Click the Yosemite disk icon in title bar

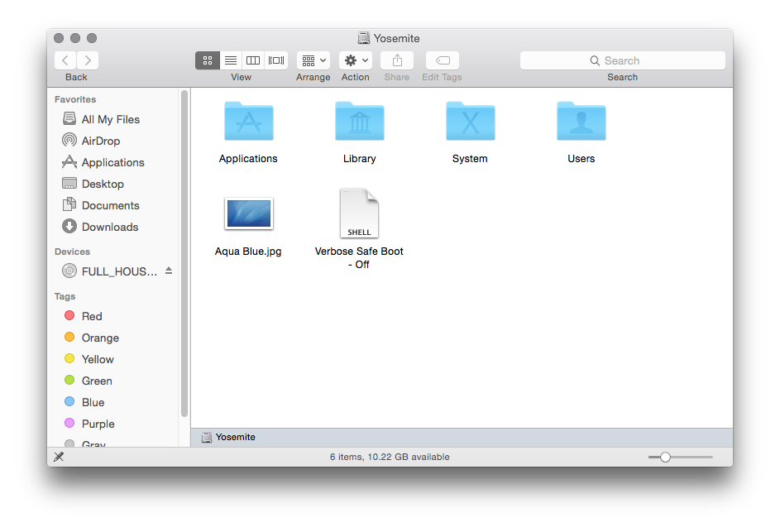(x=364, y=38)
